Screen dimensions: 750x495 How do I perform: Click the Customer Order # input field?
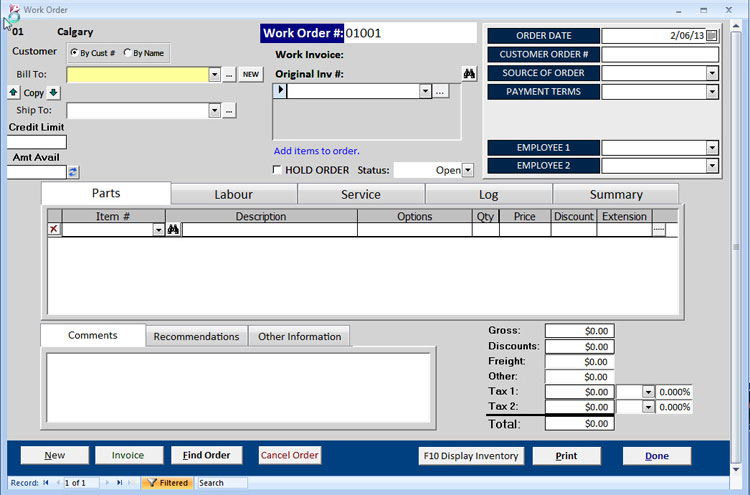click(660, 55)
